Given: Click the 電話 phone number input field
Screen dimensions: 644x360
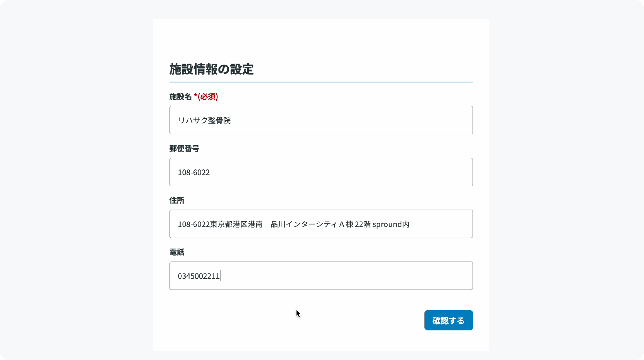Looking at the screenshot, I should click(x=321, y=276).
